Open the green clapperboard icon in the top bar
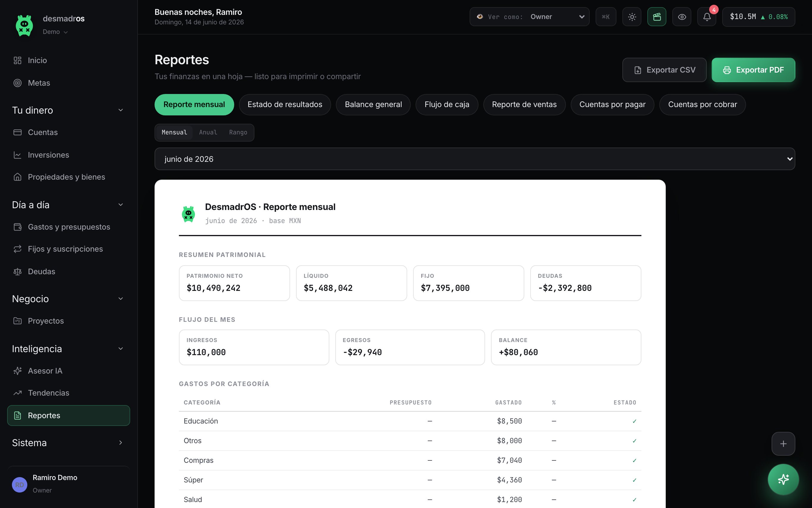The image size is (812, 508). point(657,17)
